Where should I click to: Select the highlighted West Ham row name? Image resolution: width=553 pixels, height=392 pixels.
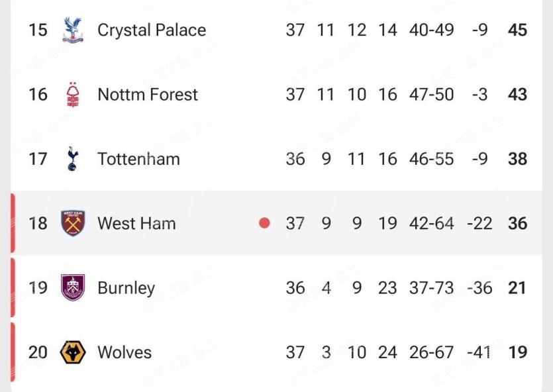(136, 224)
